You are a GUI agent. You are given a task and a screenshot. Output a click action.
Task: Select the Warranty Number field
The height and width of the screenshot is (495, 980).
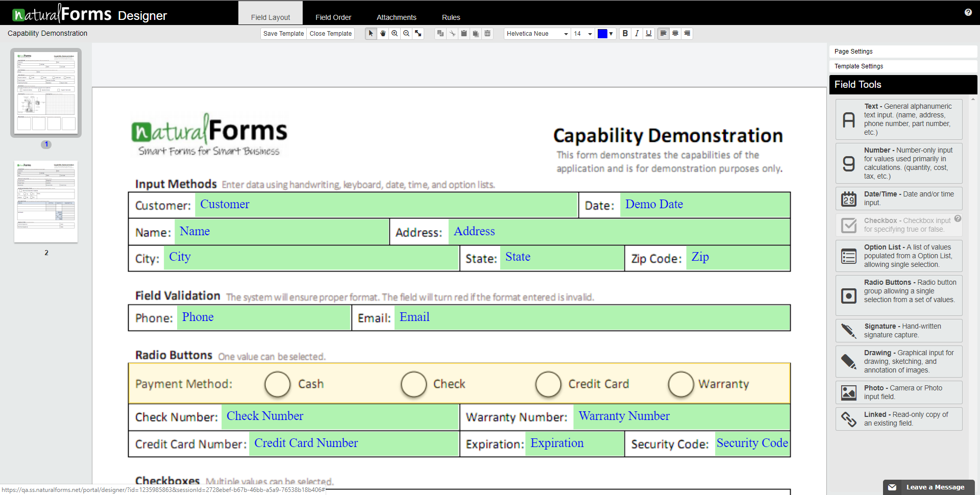tap(682, 417)
